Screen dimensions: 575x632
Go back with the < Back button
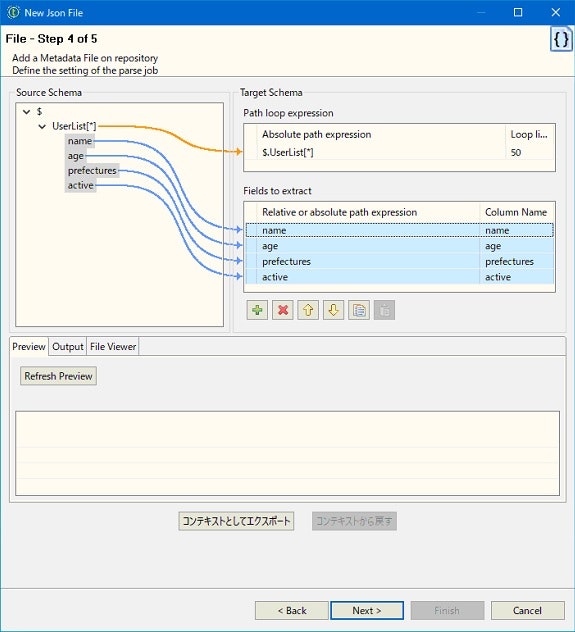coord(292,611)
